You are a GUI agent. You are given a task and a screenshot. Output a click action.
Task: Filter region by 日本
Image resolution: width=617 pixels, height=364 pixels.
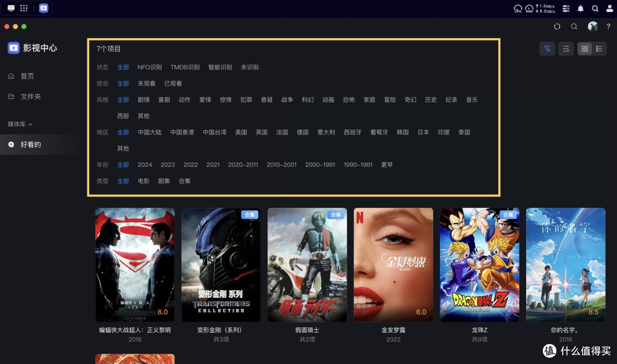click(x=423, y=132)
